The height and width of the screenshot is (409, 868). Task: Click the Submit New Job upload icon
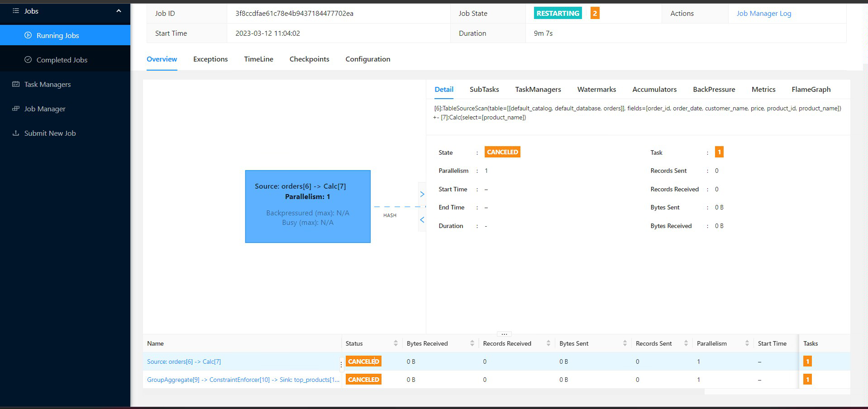16,133
